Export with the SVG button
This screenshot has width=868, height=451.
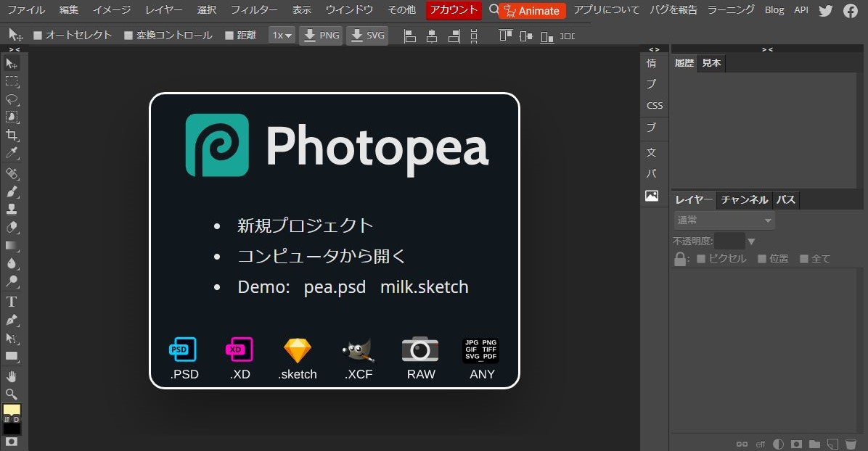point(367,36)
